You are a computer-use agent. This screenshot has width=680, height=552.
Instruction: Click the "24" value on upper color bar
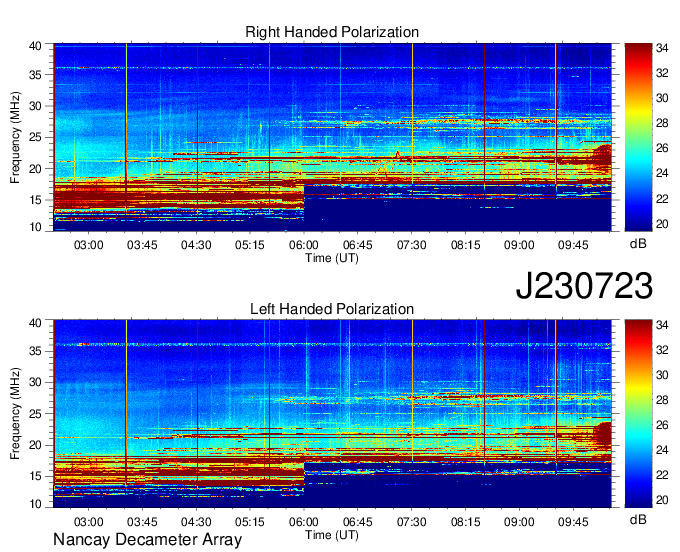pyautogui.click(x=662, y=173)
